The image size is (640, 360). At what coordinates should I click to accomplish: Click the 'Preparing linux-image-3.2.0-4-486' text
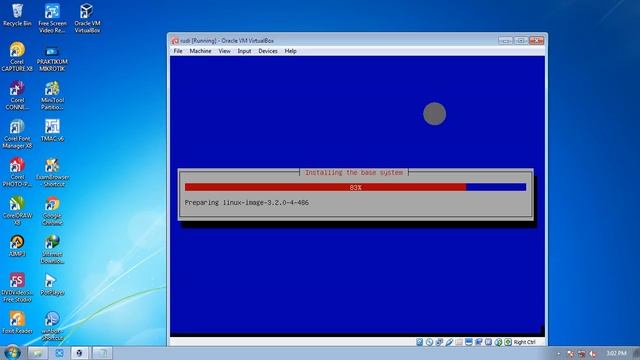click(x=247, y=202)
